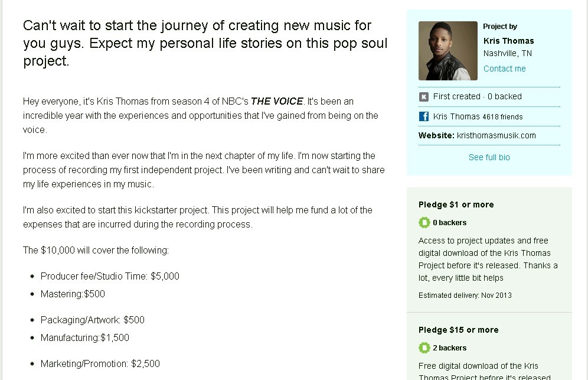This screenshot has height=380, width=588.
Task: Click the Nashville, TN location text
Action: (507, 53)
